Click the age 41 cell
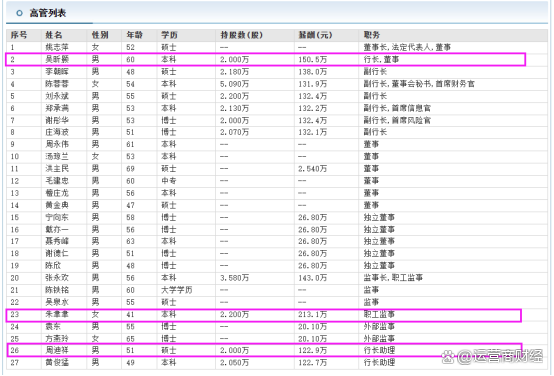 (x=131, y=315)
